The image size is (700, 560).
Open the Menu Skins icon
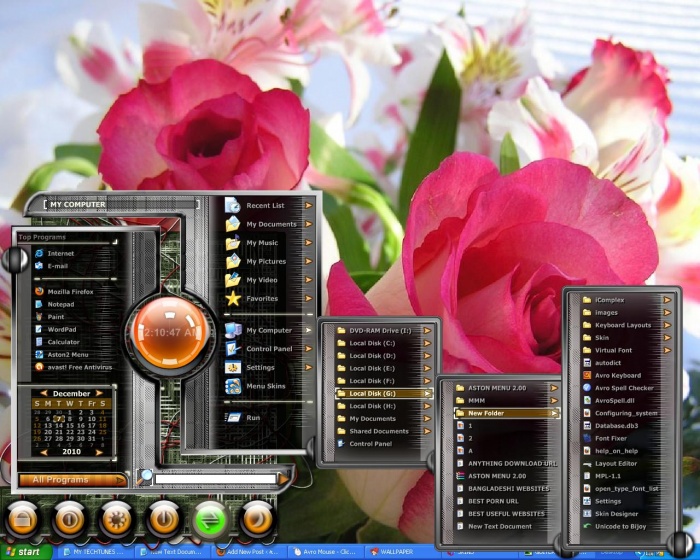233,386
